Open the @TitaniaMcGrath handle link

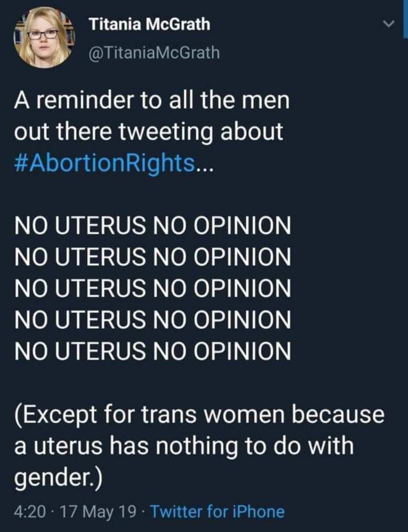point(154,52)
